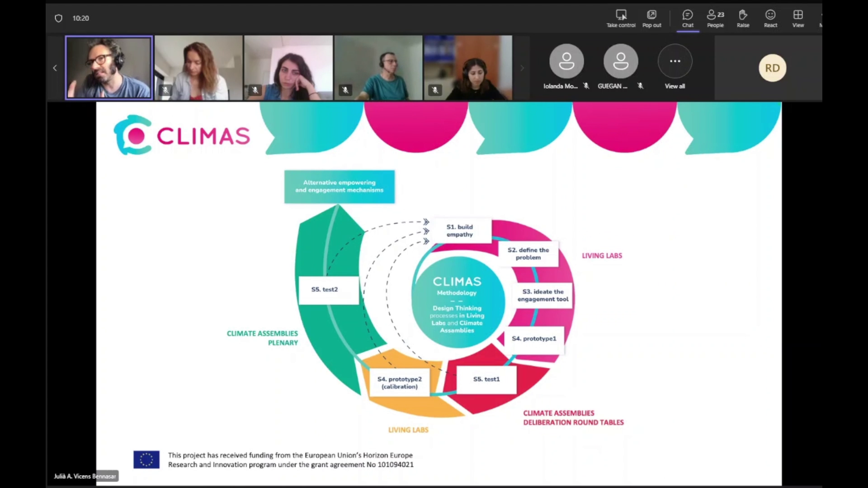Click GUEGAN's muted microphone icon
Viewport: 868px width, 488px height.
click(x=640, y=86)
